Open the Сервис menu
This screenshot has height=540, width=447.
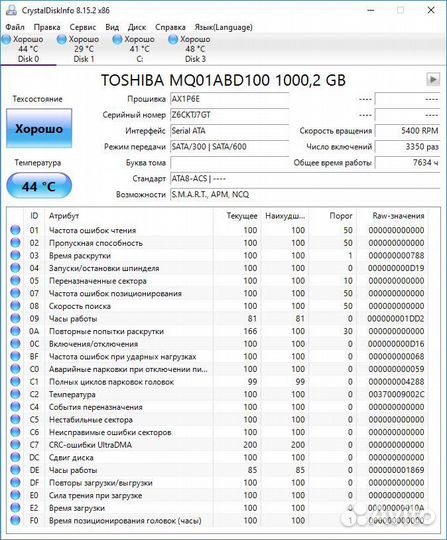click(x=83, y=27)
